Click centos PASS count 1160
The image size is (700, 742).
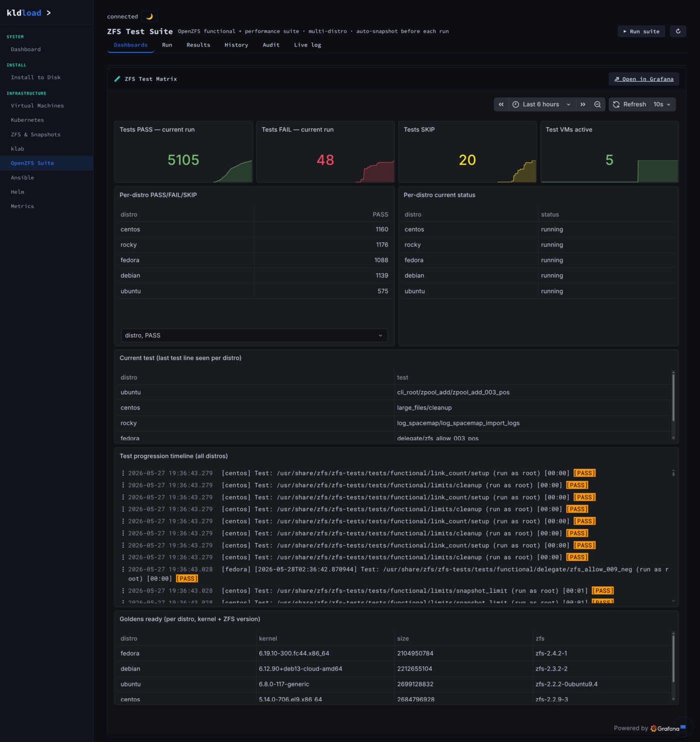click(x=382, y=230)
